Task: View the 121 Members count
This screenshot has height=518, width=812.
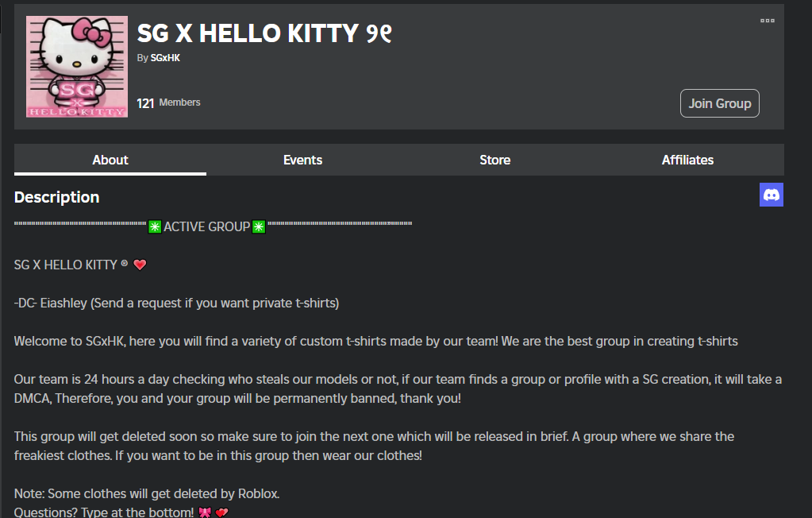Action: point(168,102)
